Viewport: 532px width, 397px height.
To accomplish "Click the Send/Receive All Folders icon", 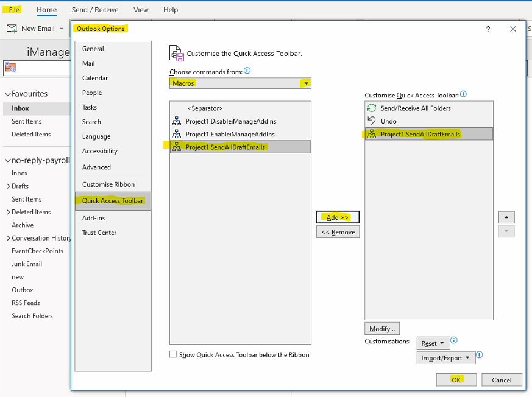I will 372,108.
